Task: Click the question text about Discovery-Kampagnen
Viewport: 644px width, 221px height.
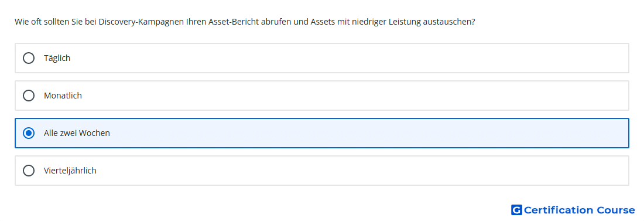Action: (x=245, y=22)
